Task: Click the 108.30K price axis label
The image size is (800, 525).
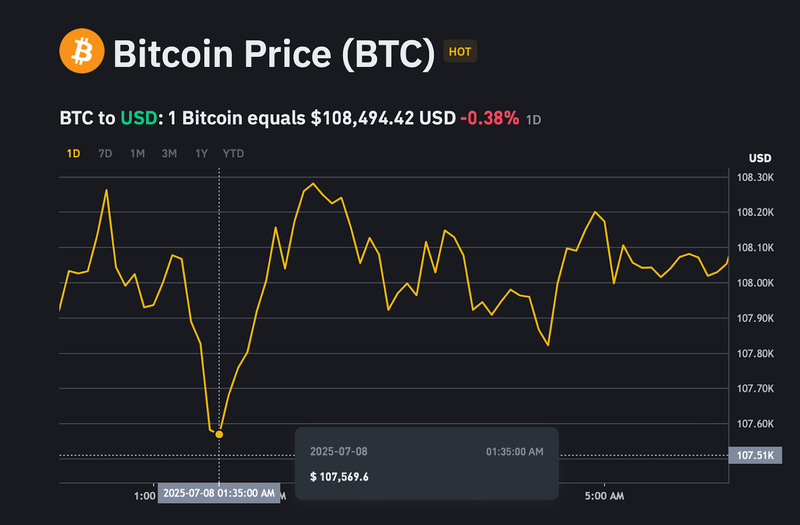Action: (754, 178)
